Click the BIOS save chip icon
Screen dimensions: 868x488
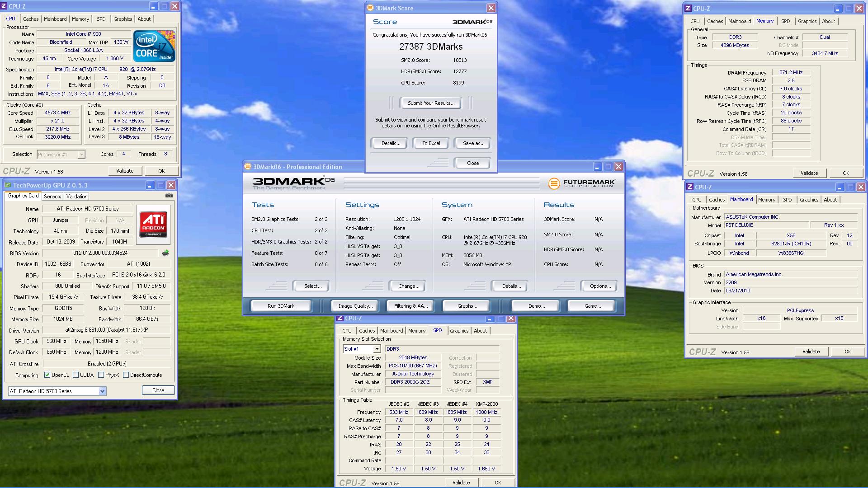tap(165, 253)
